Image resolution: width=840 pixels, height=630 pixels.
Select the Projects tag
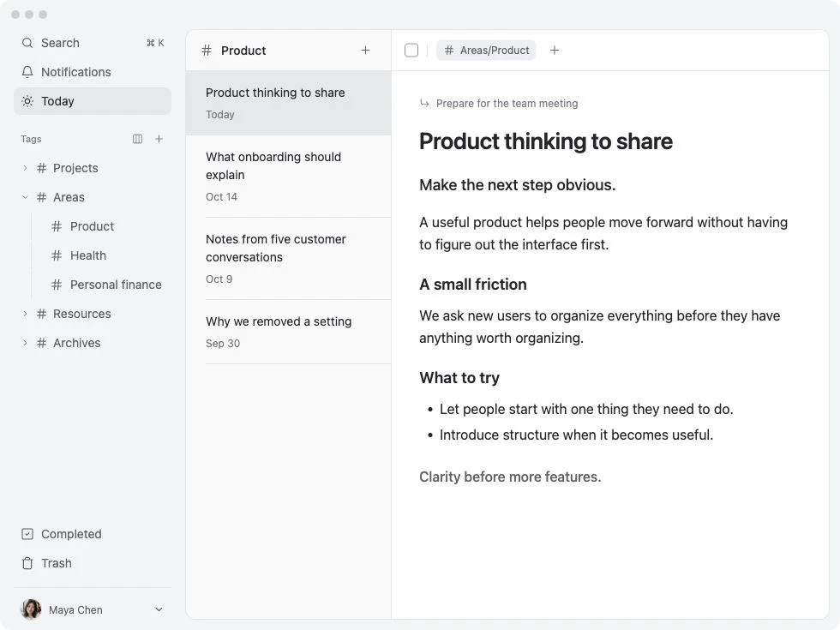(75, 168)
